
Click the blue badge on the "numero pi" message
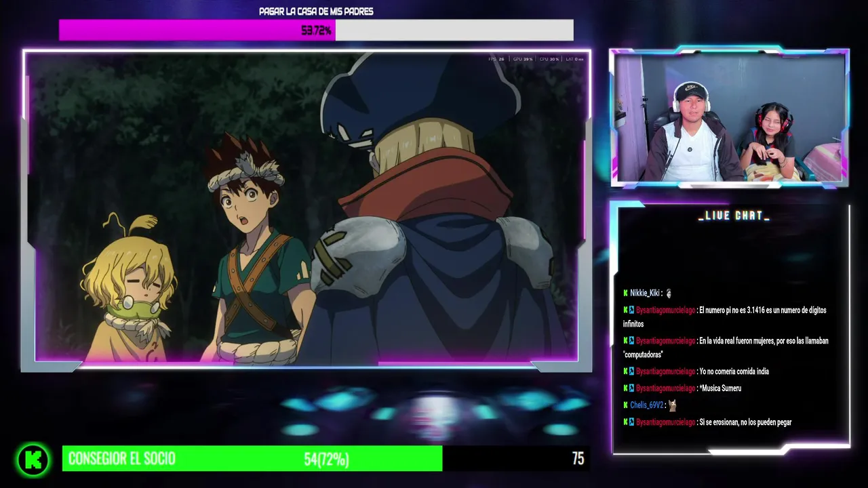(632, 310)
